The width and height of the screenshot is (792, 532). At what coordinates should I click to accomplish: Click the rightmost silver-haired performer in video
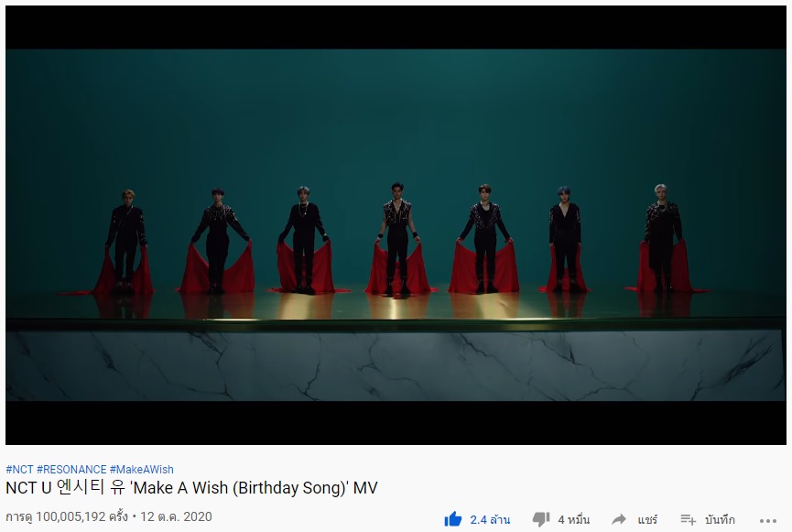(x=663, y=238)
